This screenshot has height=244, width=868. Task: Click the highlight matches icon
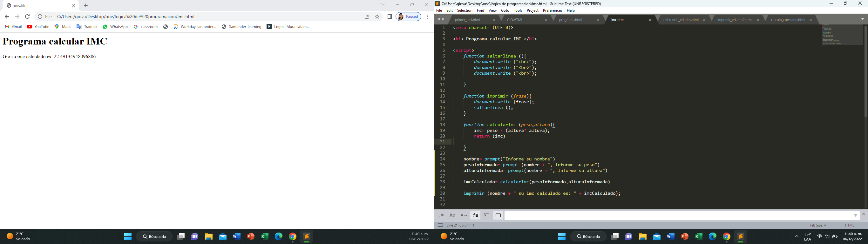point(498,216)
